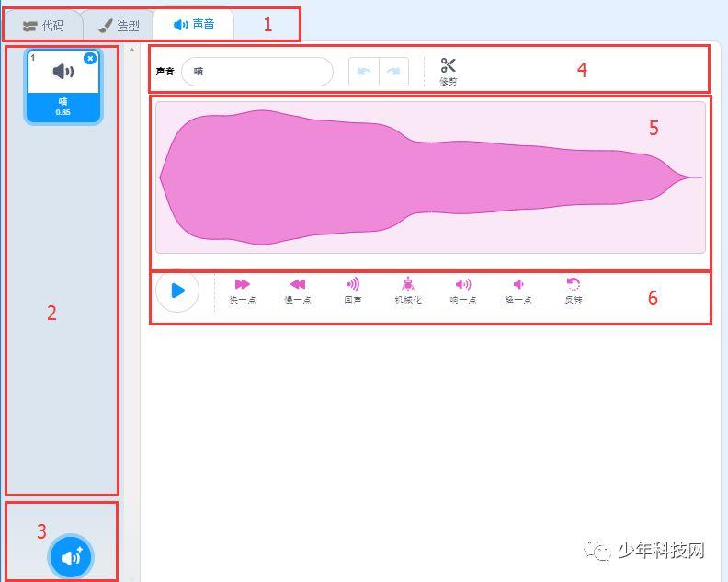Apply the 机械化 (robot) effect
The width and height of the screenshot is (728, 582).
click(x=407, y=291)
